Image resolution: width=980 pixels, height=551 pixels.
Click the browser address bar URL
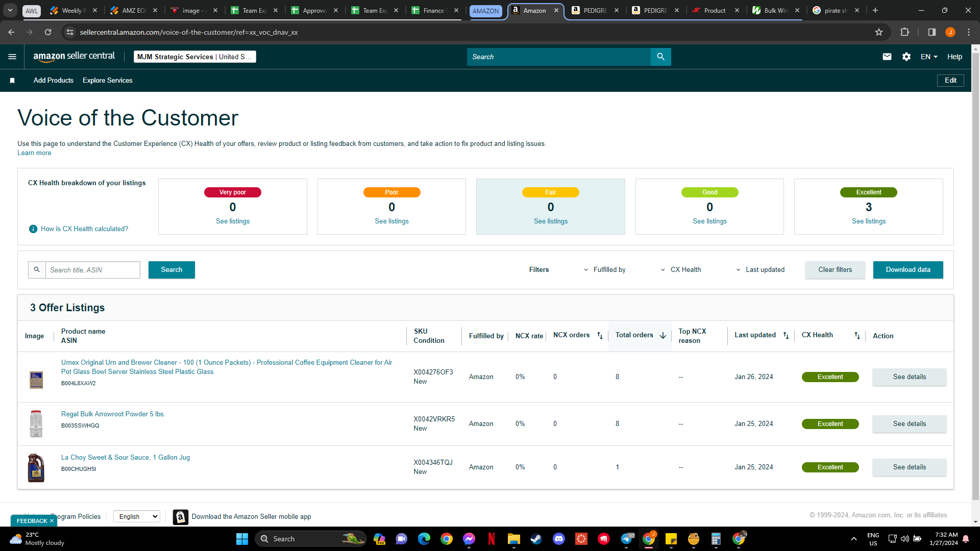tap(189, 32)
